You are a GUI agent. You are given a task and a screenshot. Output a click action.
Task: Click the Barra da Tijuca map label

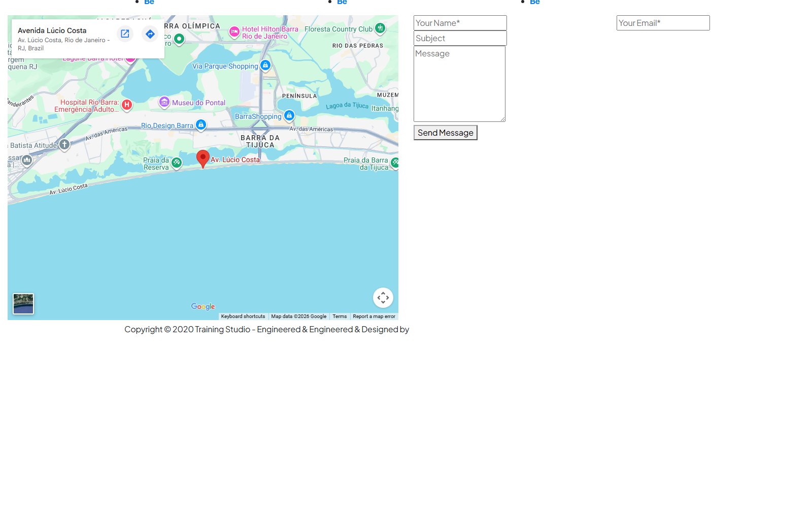(x=260, y=141)
